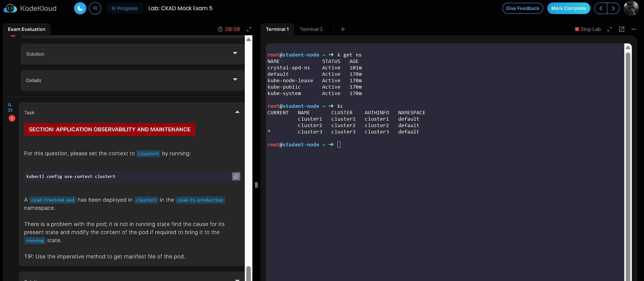Click the Mark Complete button
The width and height of the screenshot is (644, 281).
(x=569, y=8)
